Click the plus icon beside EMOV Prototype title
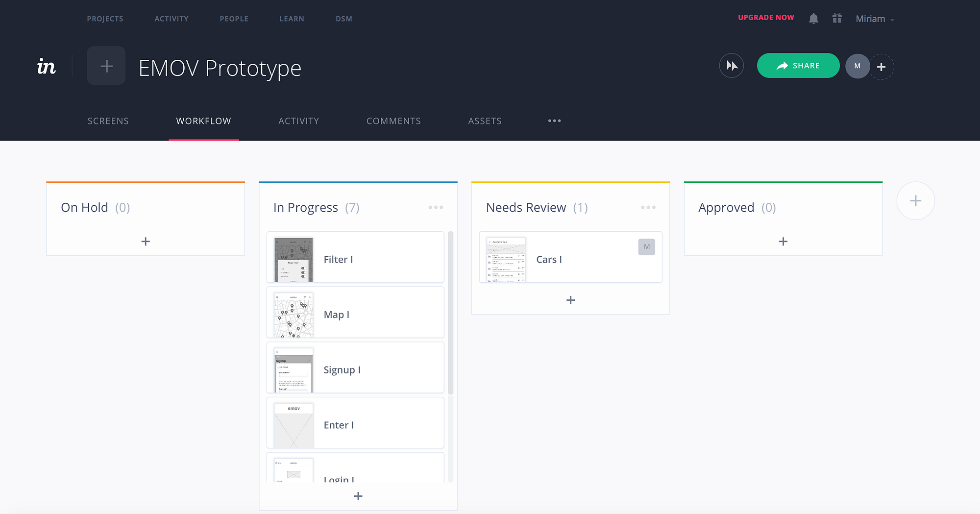 coord(106,65)
